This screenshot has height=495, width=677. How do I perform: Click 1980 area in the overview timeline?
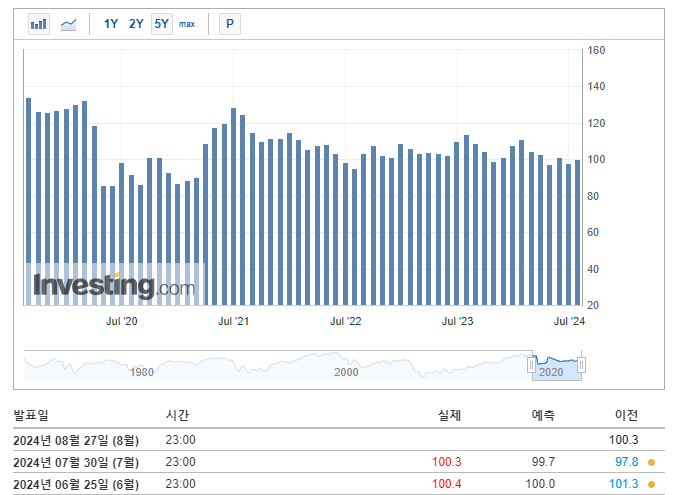coord(142,372)
